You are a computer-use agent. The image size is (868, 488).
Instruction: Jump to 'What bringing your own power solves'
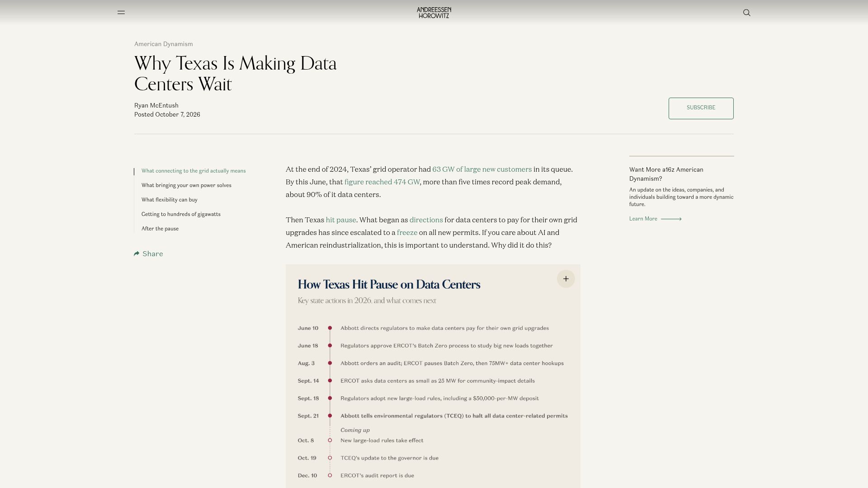(186, 185)
